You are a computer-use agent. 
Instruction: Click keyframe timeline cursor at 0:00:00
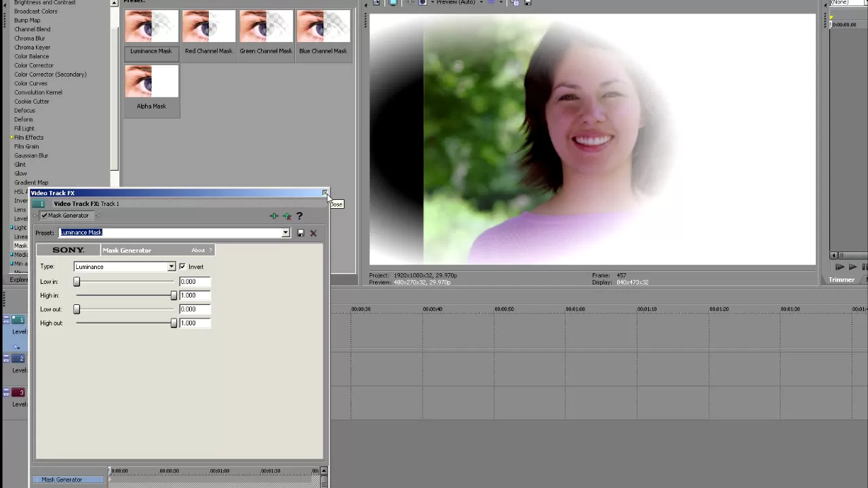coord(110,471)
